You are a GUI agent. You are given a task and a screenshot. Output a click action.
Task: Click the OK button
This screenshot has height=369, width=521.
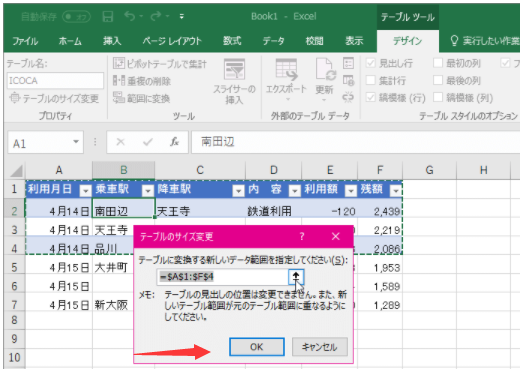pyautogui.click(x=257, y=347)
